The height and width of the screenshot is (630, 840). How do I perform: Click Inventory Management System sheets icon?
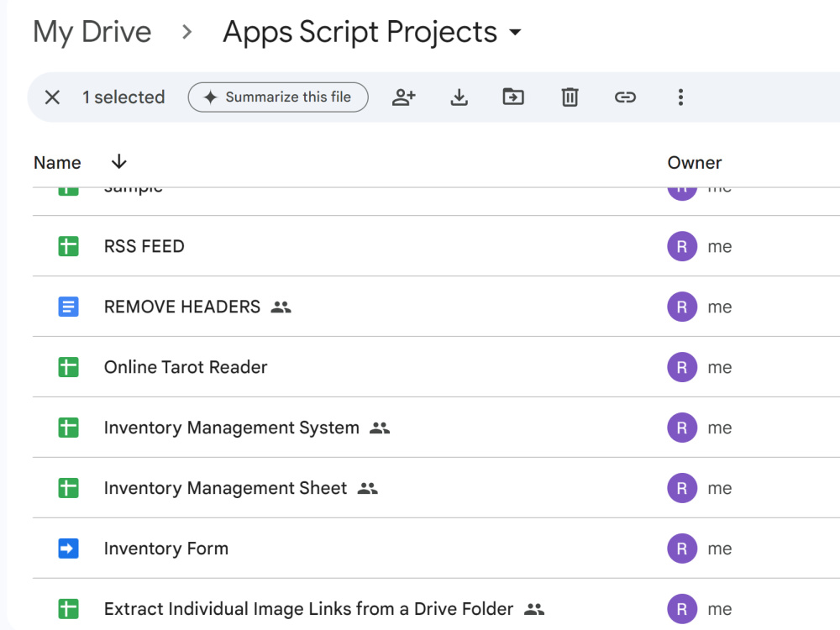(x=68, y=428)
